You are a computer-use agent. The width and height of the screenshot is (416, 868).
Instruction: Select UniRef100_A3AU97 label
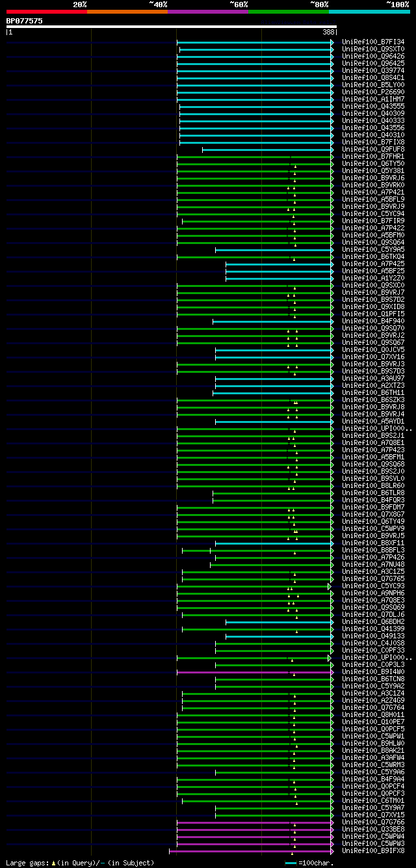[x=373, y=379]
